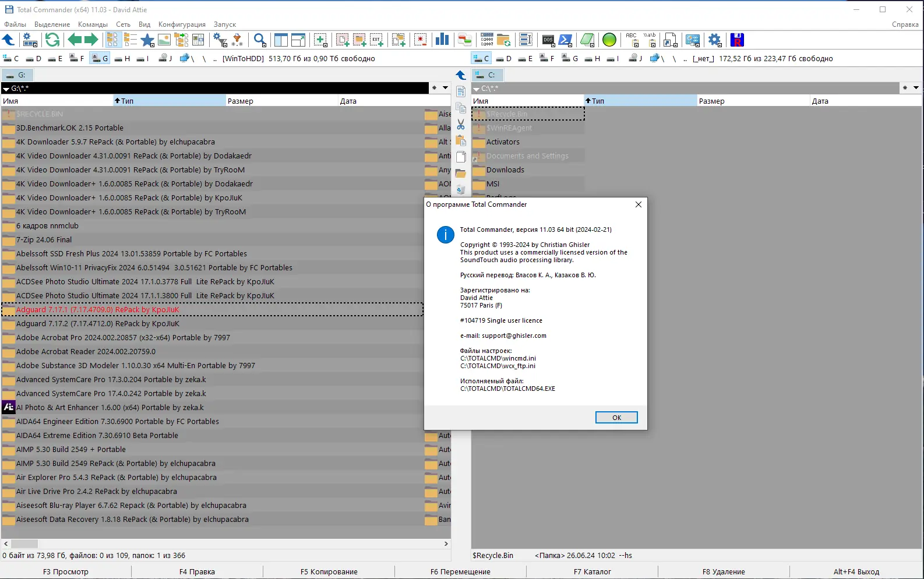924x579 pixels.
Task: Open left panel directory history dropdown arrow
Action: [x=446, y=88]
